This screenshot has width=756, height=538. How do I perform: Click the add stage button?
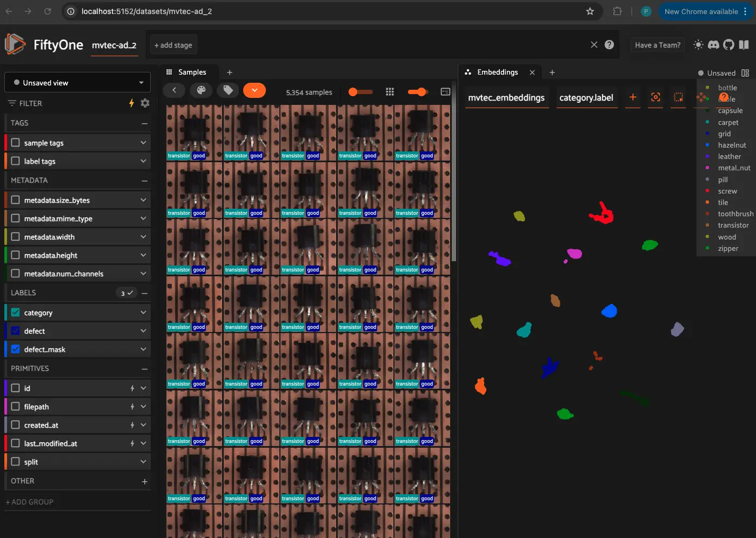point(173,45)
